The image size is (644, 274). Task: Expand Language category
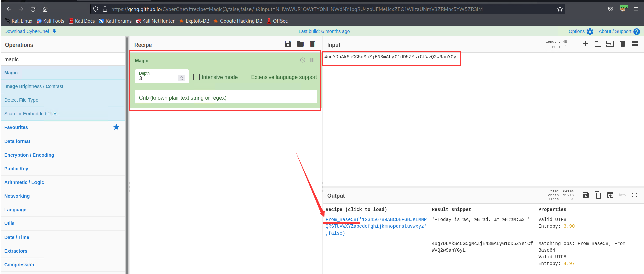[63, 210]
